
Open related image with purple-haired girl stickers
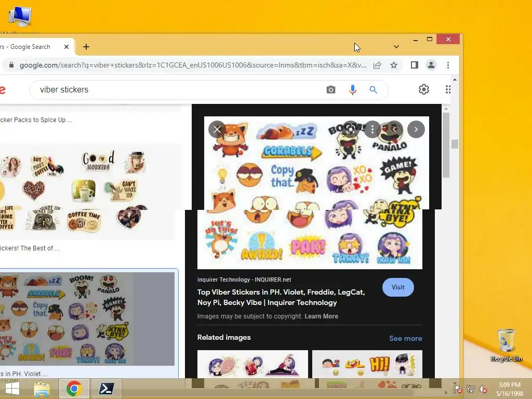tap(252, 364)
